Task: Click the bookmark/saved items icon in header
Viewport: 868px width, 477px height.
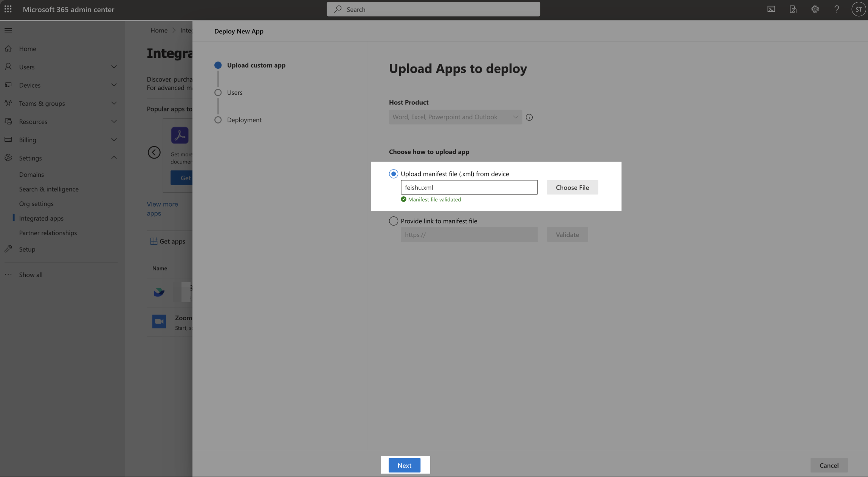Action: (x=792, y=9)
